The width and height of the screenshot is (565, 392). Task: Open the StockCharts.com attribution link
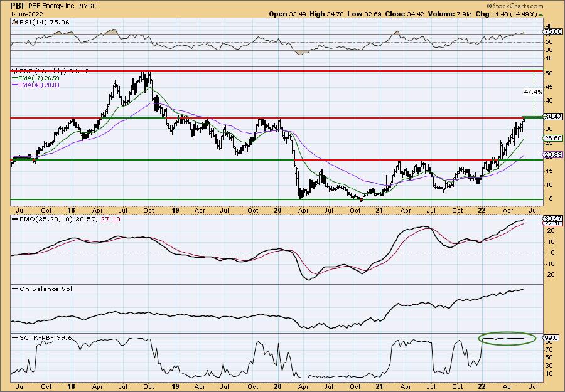[x=515, y=6]
